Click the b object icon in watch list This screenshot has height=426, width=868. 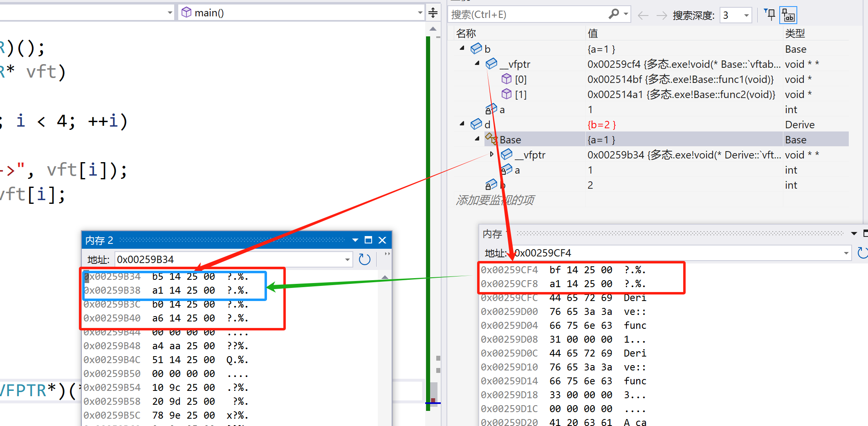476,49
